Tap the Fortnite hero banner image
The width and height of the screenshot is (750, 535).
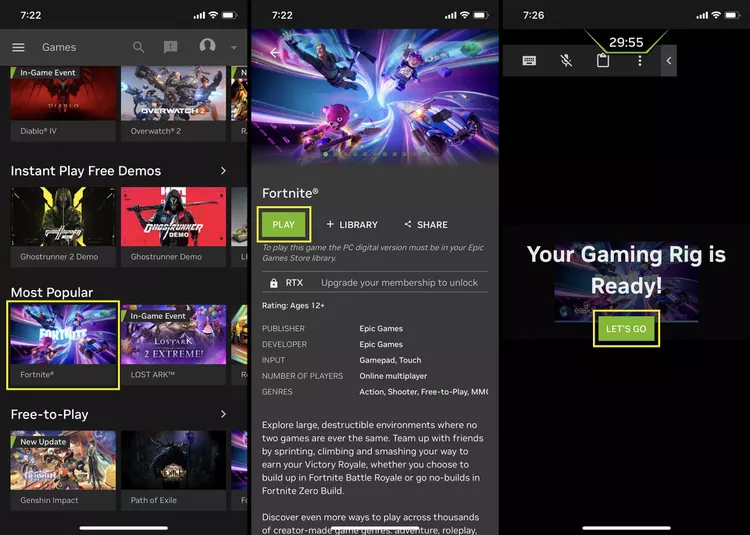(375, 96)
